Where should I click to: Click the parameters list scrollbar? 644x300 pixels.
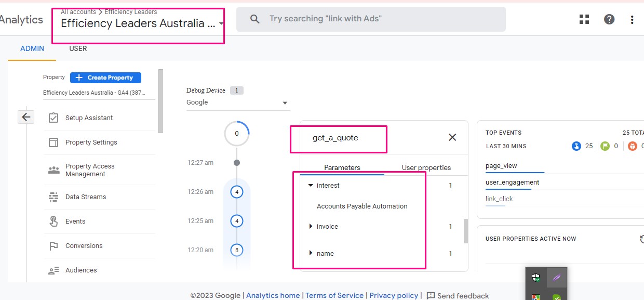coord(466,231)
